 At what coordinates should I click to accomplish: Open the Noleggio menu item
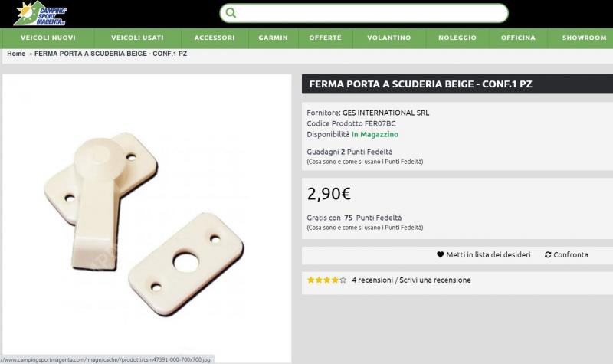457,38
